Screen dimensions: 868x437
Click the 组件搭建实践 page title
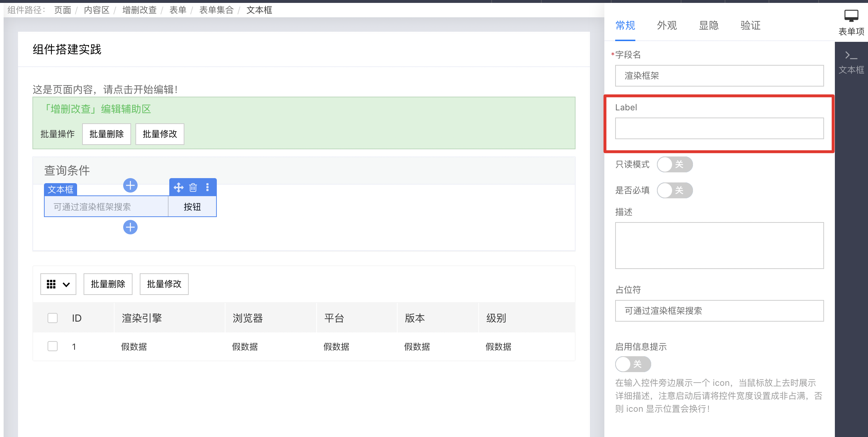(x=67, y=49)
